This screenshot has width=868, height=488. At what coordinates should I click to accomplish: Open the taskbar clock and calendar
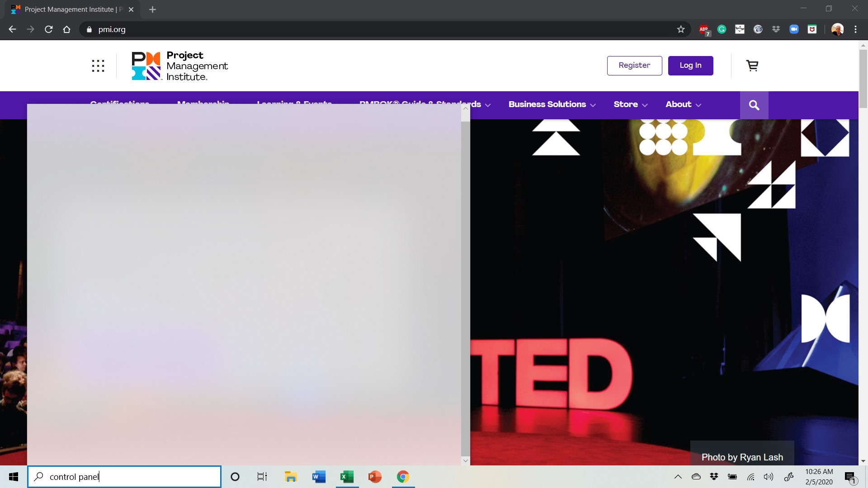click(x=819, y=477)
